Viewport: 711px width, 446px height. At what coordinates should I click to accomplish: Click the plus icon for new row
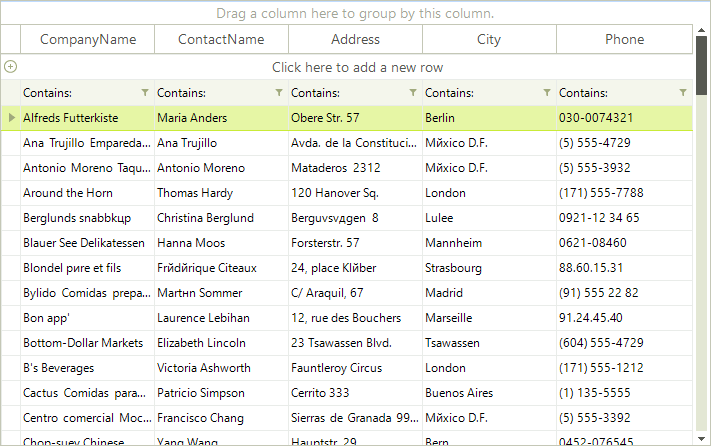(x=10, y=67)
